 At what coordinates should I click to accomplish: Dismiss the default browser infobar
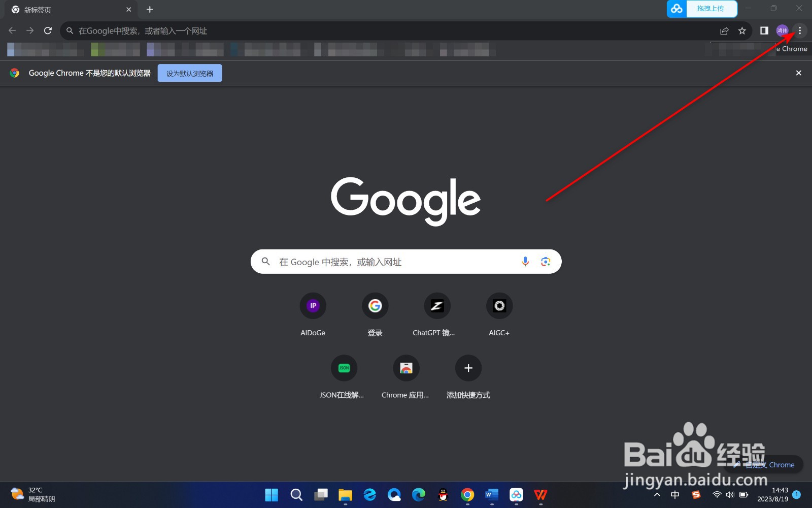(x=798, y=73)
